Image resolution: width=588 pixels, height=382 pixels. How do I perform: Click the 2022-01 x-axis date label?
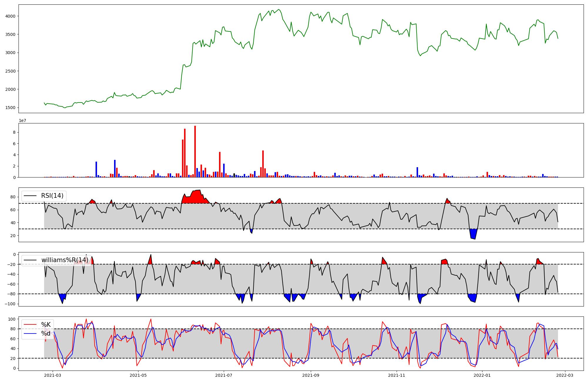tap(482, 375)
